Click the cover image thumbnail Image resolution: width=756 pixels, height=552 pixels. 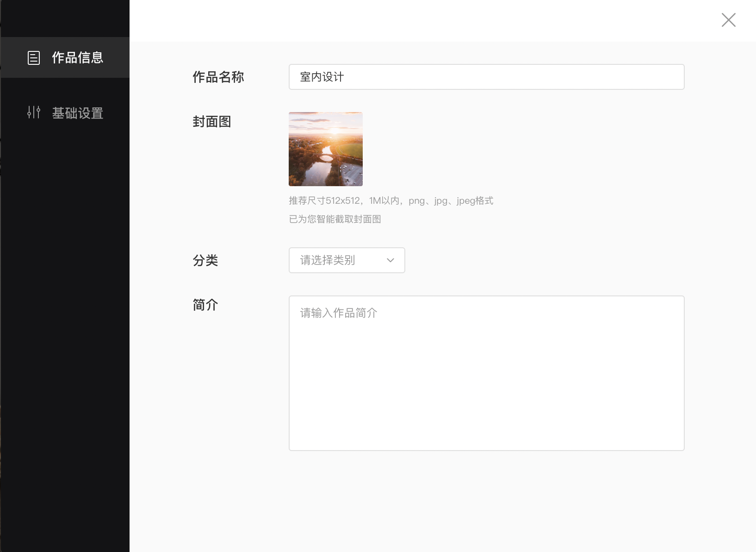[x=326, y=149]
